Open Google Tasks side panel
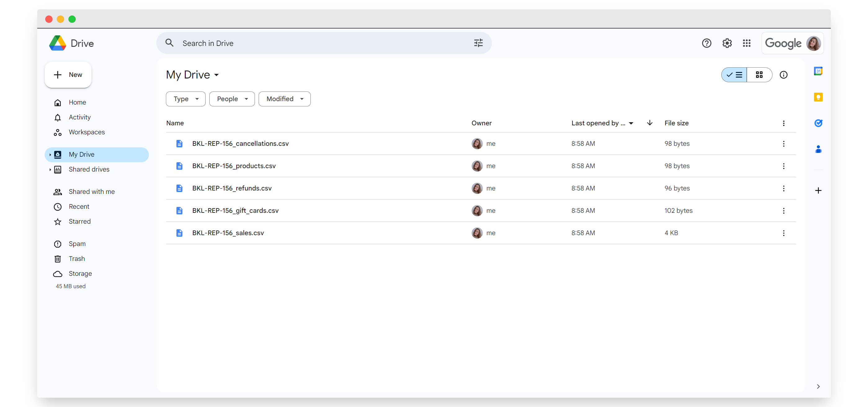This screenshot has height=407, width=868. [x=818, y=123]
